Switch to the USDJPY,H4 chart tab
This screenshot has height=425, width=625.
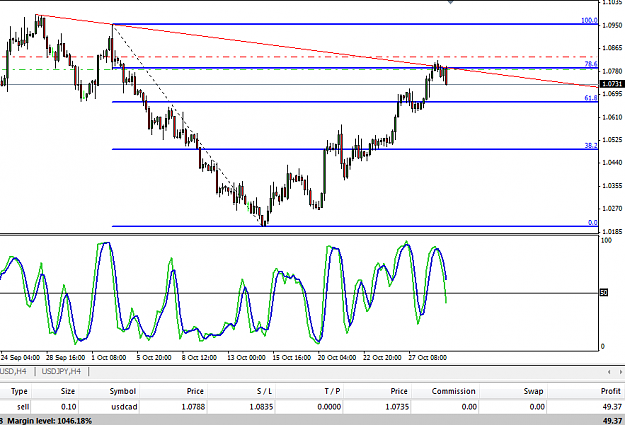click(x=61, y=372)
